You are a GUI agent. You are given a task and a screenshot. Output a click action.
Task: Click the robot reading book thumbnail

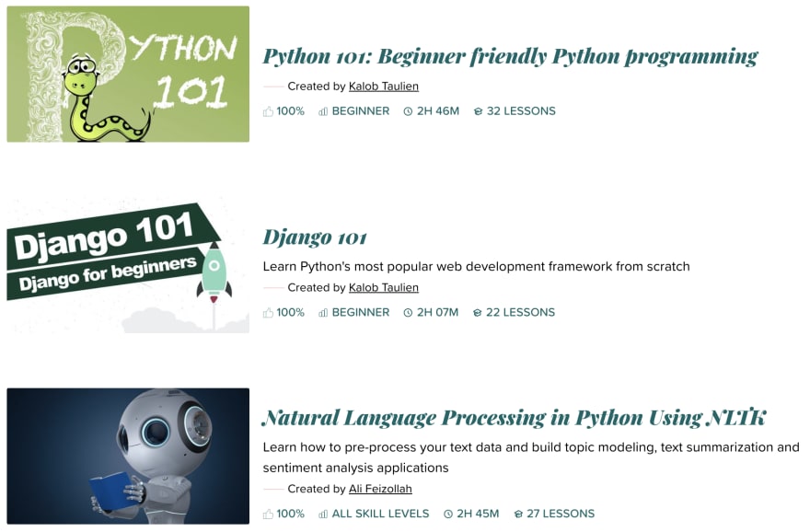click(128, 457)
